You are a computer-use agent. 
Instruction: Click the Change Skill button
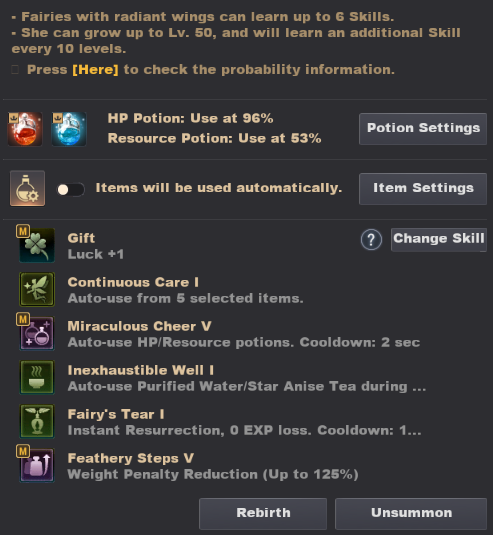tap(439, 240)
